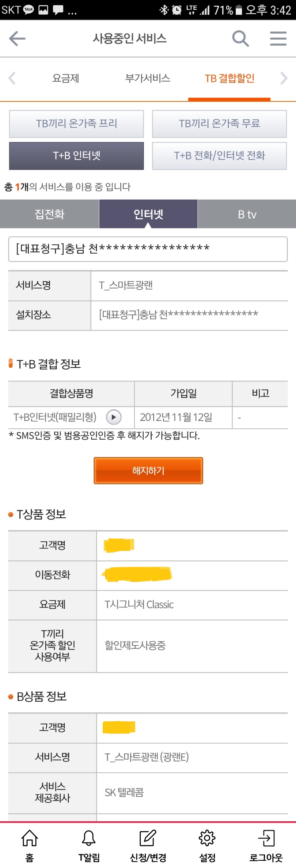The height and width of the screenshot is (868, 296).
Task: Select the B tv tab
Action: tap(247, 214)
